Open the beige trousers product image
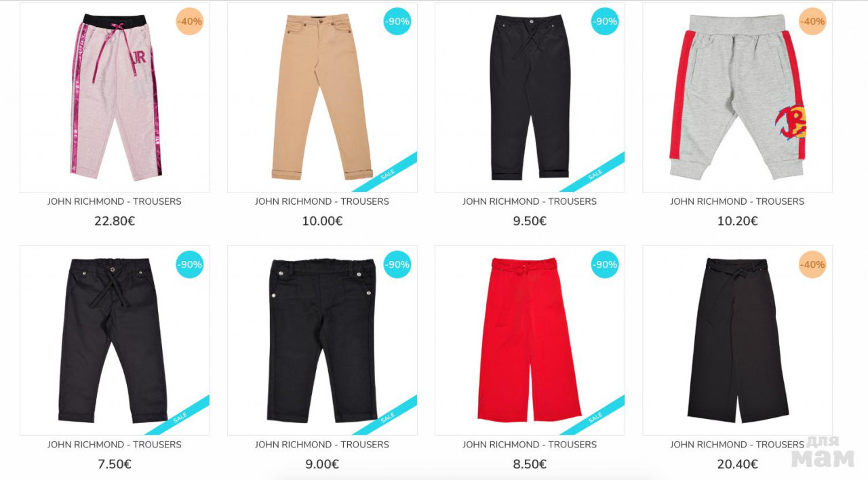This screenshot has height=480, width=868. [x=322, y=98]
